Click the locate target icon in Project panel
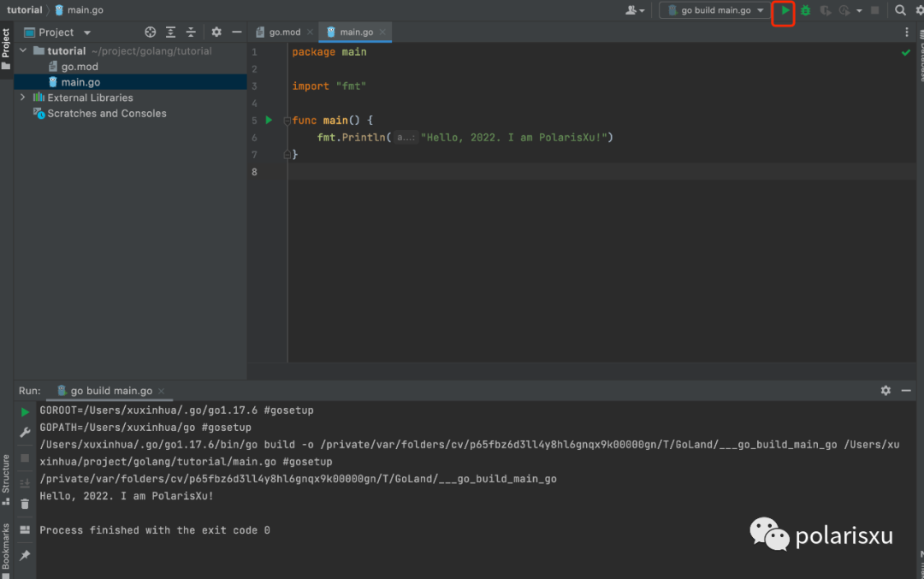Viewport: 924px width, 579px height. 151,32
